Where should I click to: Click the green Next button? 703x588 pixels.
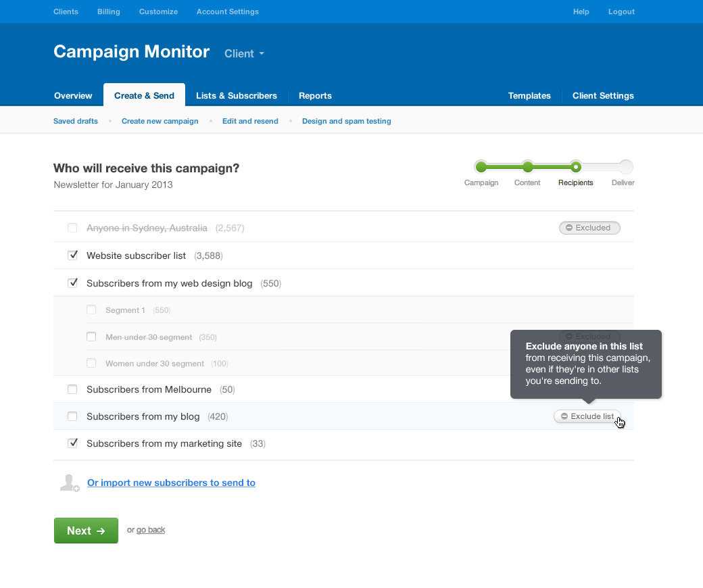(x=86, y=531)
